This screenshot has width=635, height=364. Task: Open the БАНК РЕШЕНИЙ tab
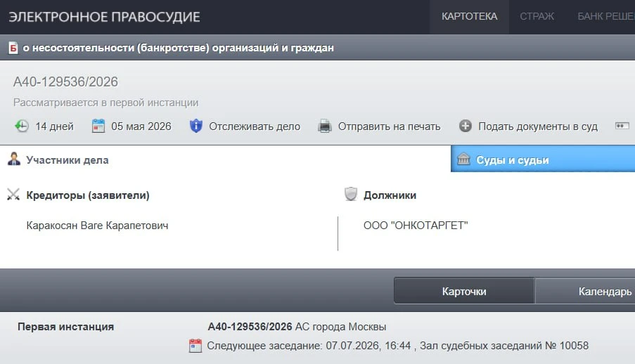(x=606, y=17)
